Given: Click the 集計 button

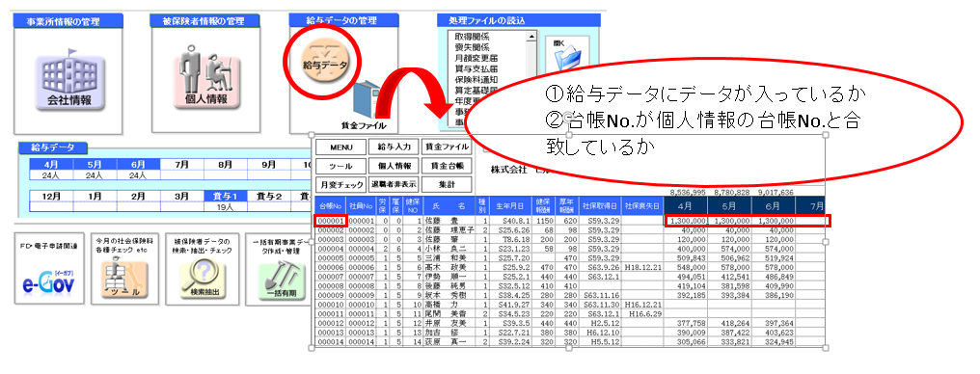Looking at the screenshot, I should coord(447,185).
